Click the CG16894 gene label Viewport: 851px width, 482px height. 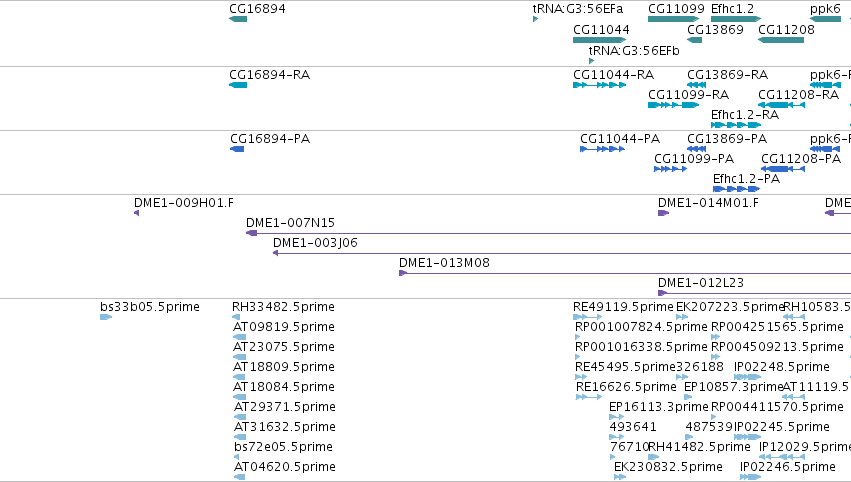click(x=257, y=9)
